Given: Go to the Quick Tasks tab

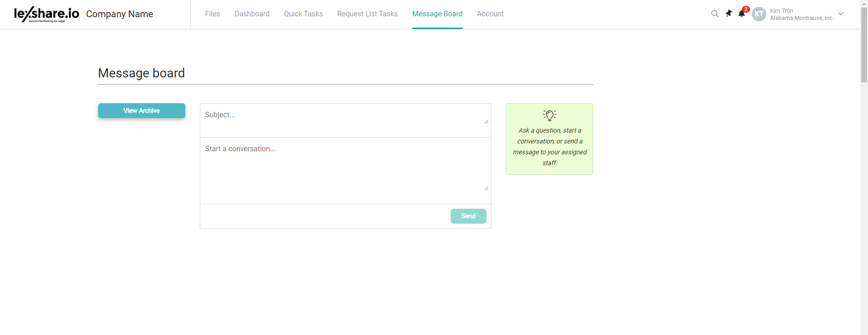Looking at the screenshot, I should point(303,14).
